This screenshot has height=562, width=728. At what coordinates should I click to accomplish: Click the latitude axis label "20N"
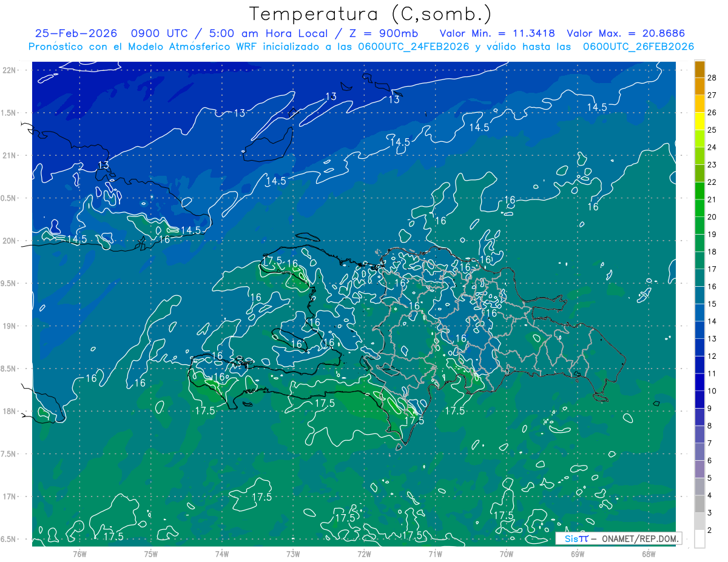(x=10, y=241)
